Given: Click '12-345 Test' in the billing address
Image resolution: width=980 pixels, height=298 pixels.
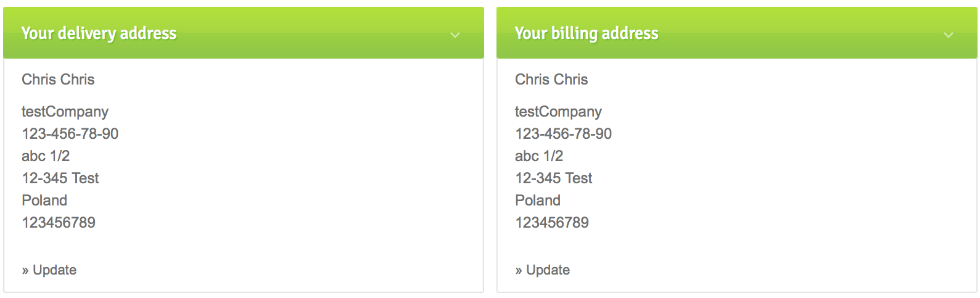Looking at the screenshot, I should (554, 178).
